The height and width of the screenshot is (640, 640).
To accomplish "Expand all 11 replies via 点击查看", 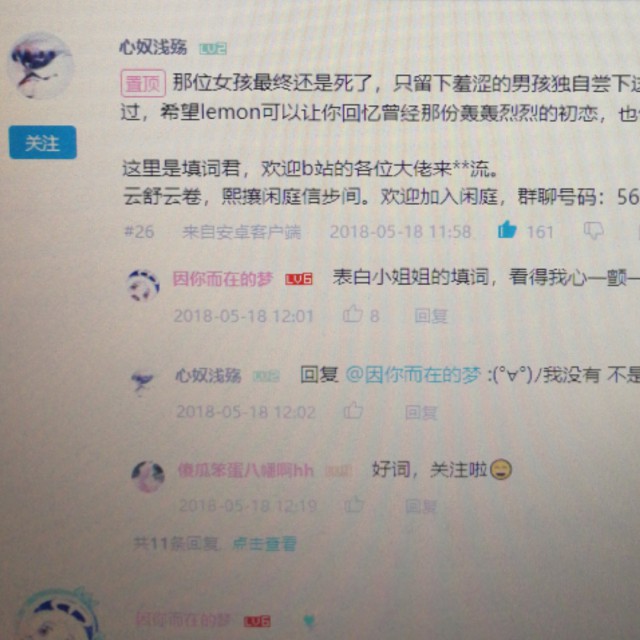I will click(264, 544).
